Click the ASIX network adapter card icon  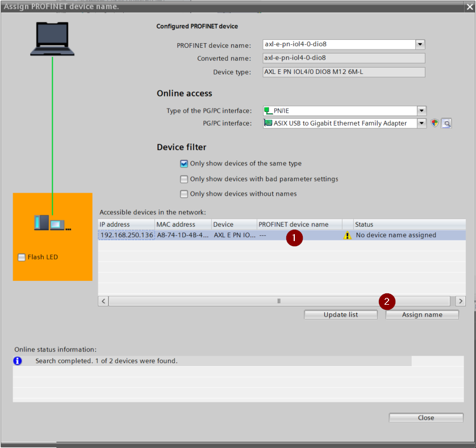click(269, 123)
